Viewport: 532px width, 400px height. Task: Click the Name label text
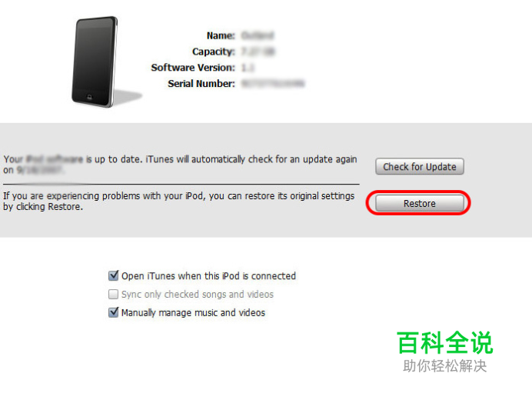(221, 35)
